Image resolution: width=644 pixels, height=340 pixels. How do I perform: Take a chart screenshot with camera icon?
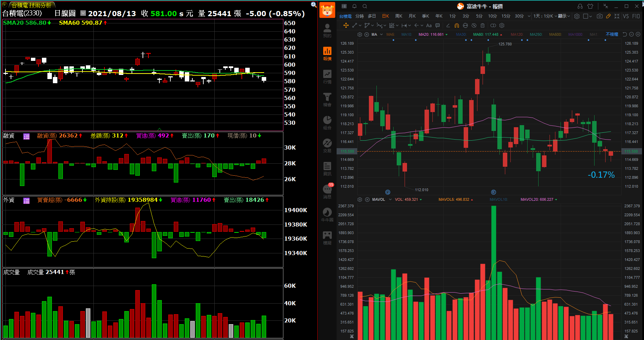pyautogui.click(x=600, y=16)
